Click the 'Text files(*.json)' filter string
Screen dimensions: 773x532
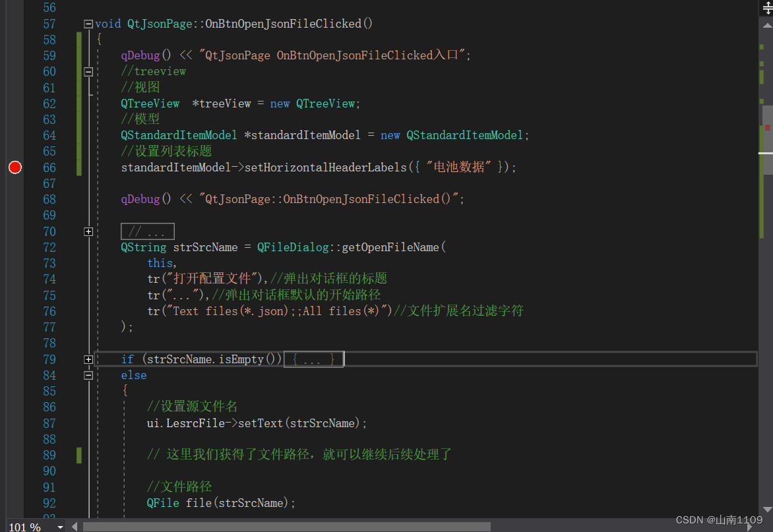click(x=280, y=311)
